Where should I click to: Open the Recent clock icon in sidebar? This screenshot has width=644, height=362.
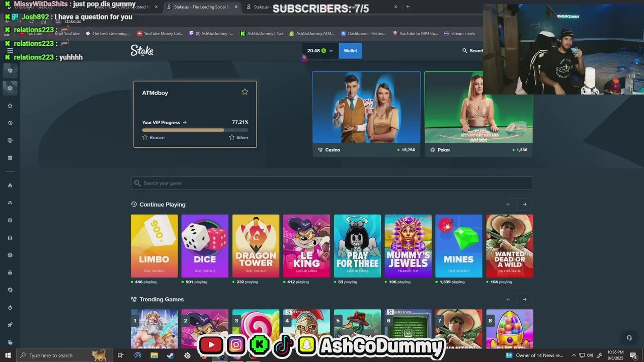[10, 123]
